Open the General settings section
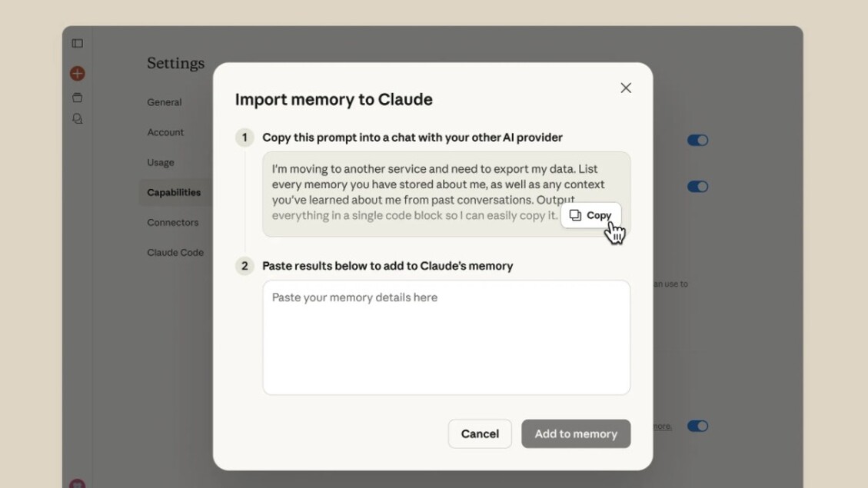 (x=164, y=101)
